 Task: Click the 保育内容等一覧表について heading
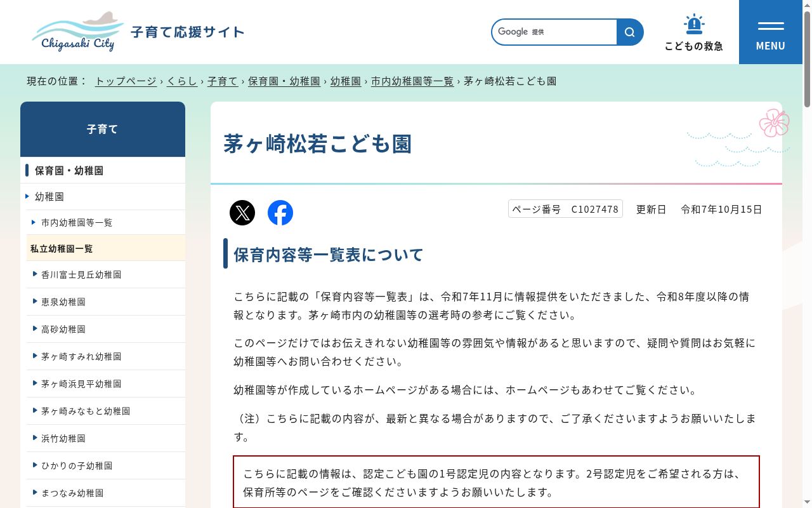[x=329, y=255]
